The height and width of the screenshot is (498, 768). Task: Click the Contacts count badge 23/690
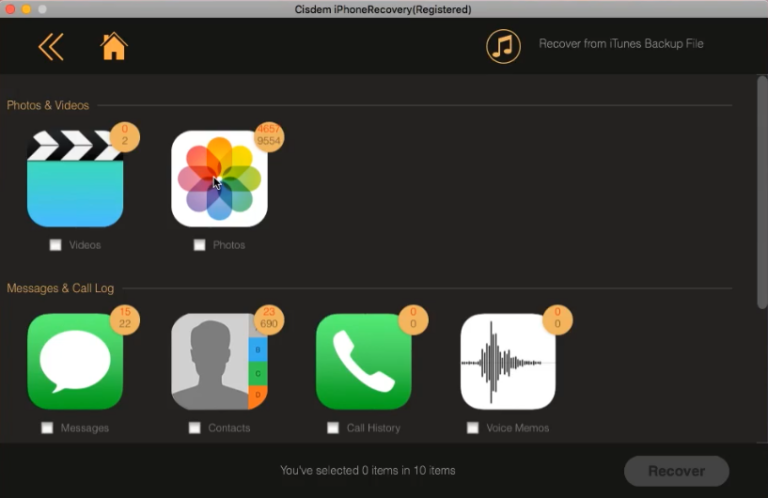(x=269, y=319)
